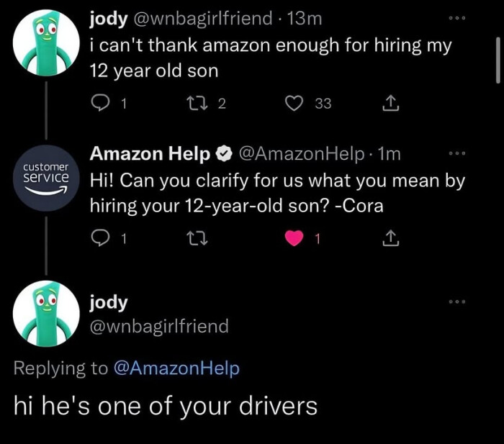Screen dimensions: 504x444
Task: Open more options for jody's first tweet
Action: tap(457, 18)
